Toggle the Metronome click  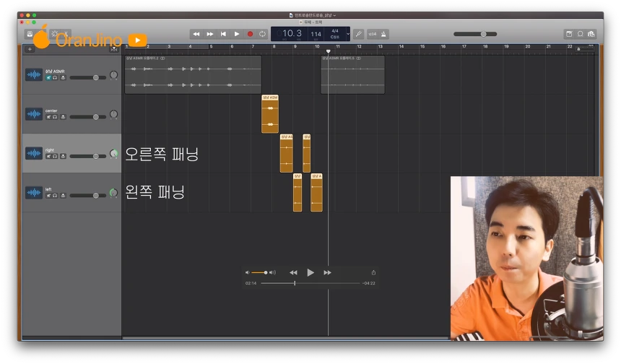(x=383, y=34)
